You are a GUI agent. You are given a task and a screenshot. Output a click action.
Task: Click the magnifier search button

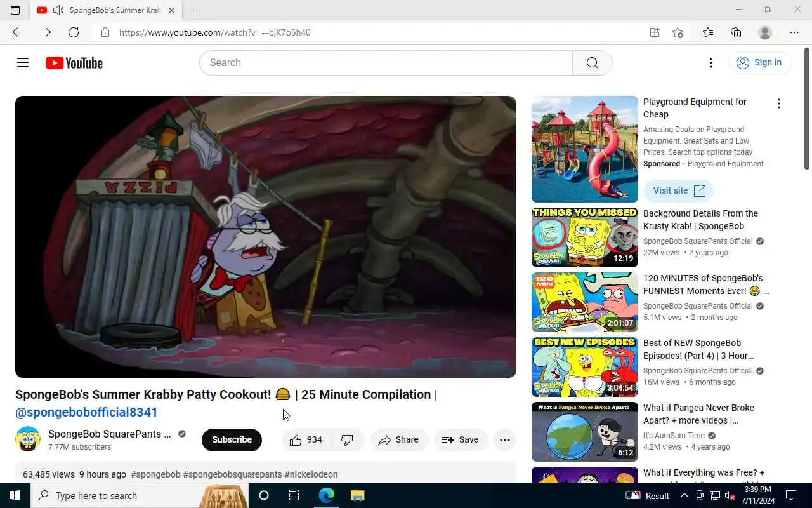point(593,63)
